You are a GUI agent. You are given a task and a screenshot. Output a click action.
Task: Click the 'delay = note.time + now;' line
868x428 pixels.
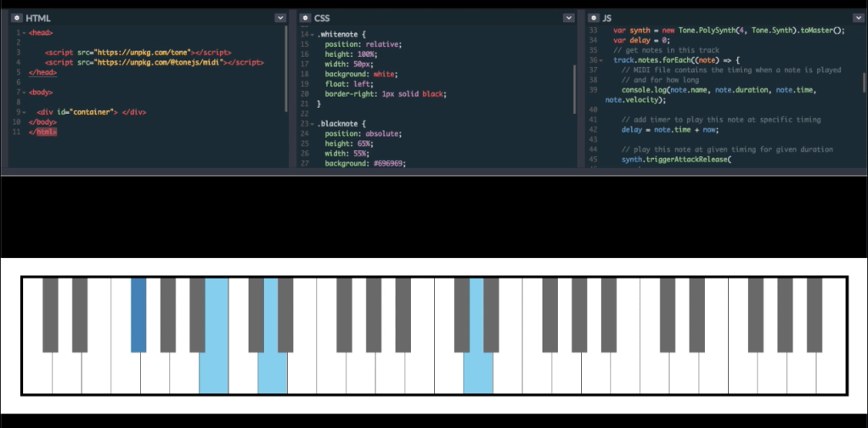tap(670, 130)
